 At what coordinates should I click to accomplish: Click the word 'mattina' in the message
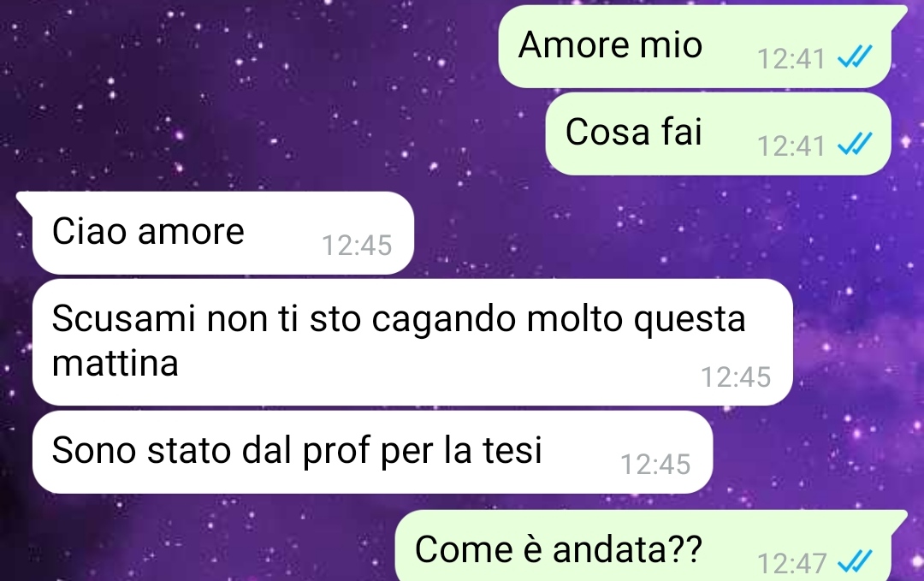115,363
